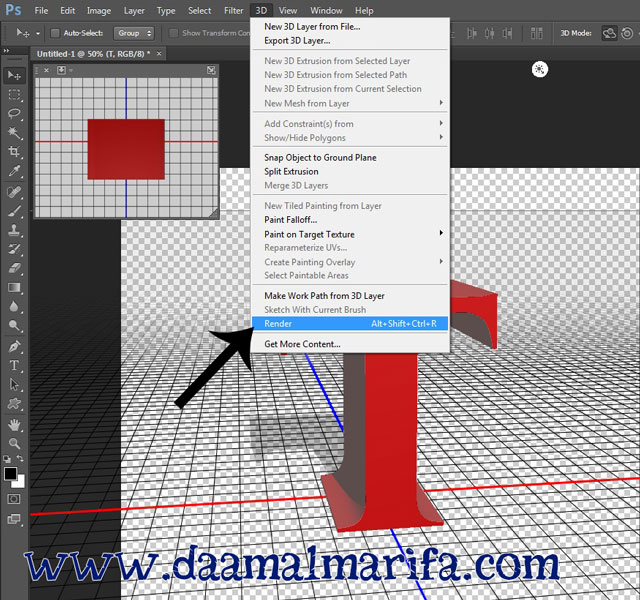Choose Export 3D Layer
The width and height of the screenshot is (640, 600).
coord(350,41)
